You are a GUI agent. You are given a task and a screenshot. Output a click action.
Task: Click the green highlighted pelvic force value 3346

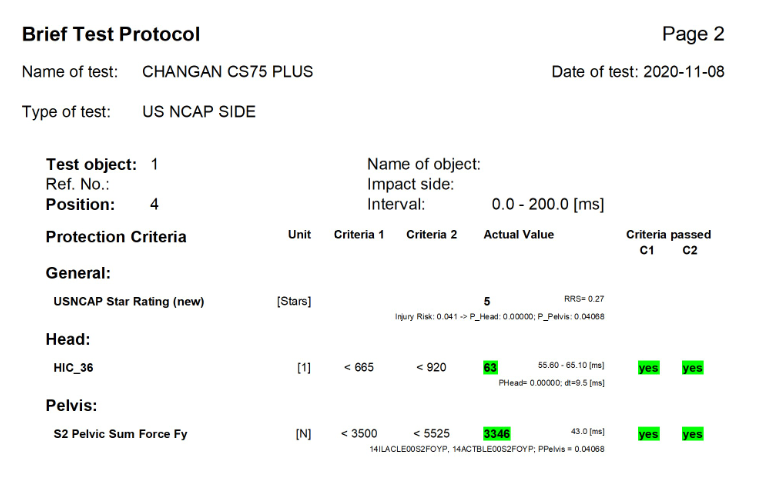click(x=497, y=434)
